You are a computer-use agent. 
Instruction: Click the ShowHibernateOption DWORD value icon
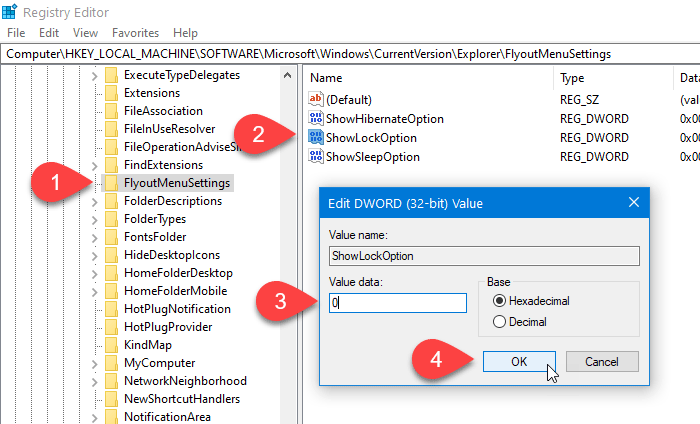pos(316,119)
